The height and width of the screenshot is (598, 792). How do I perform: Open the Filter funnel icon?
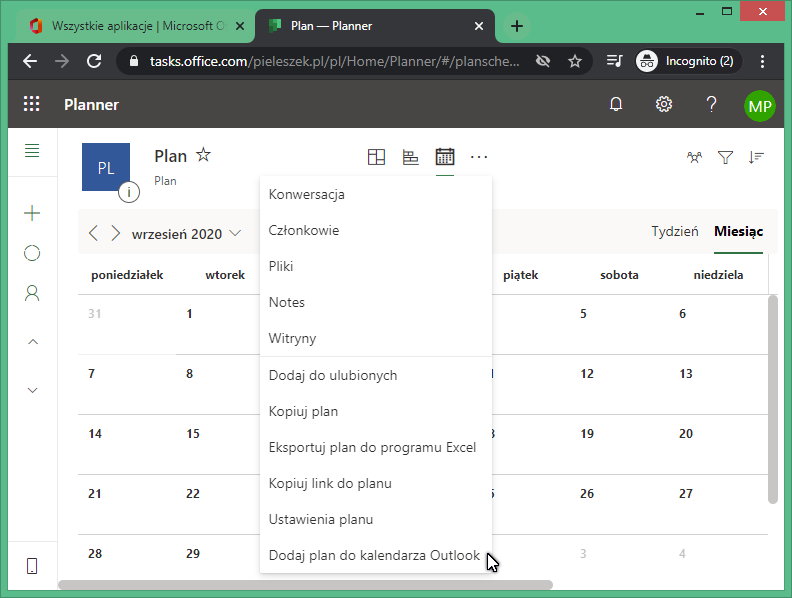(725, 158)
